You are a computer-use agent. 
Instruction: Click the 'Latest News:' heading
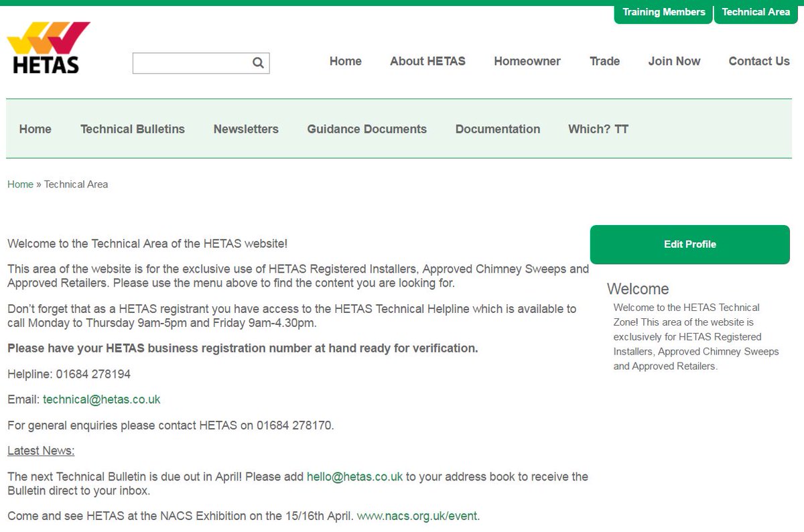[x=41, y=451]
